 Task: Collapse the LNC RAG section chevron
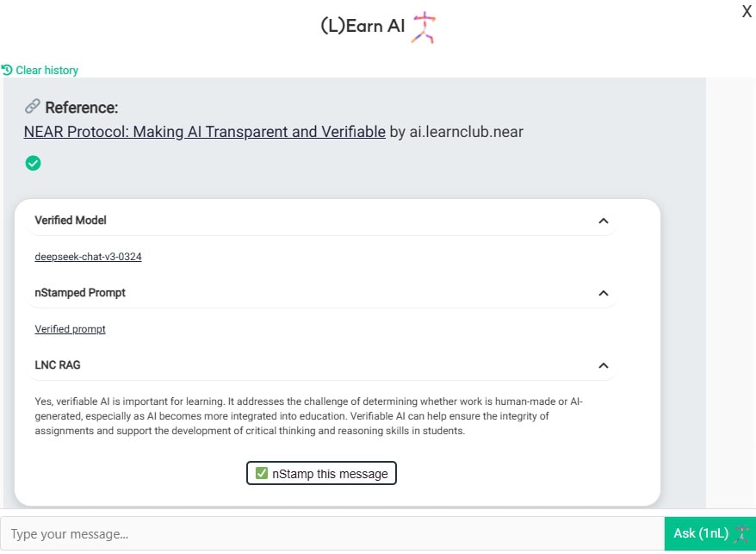click(604, 365)
